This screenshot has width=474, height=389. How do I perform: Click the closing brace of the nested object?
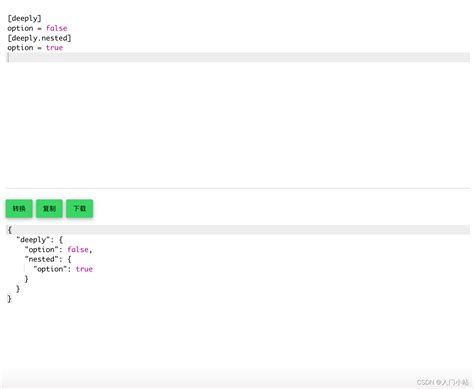(26, 279)
